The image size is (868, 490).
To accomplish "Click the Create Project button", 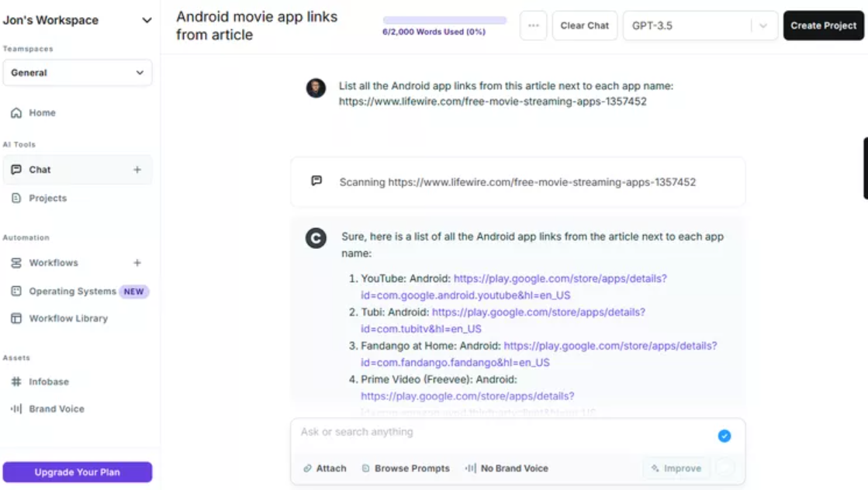I will 823,26.
